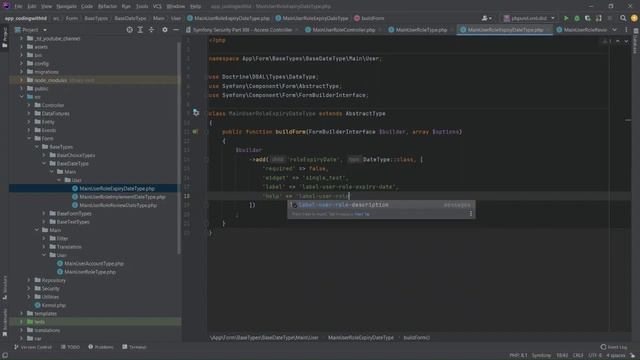Open the user account icon menu
The width and height of the screenshot is (640, 360).
coord(486,18)
